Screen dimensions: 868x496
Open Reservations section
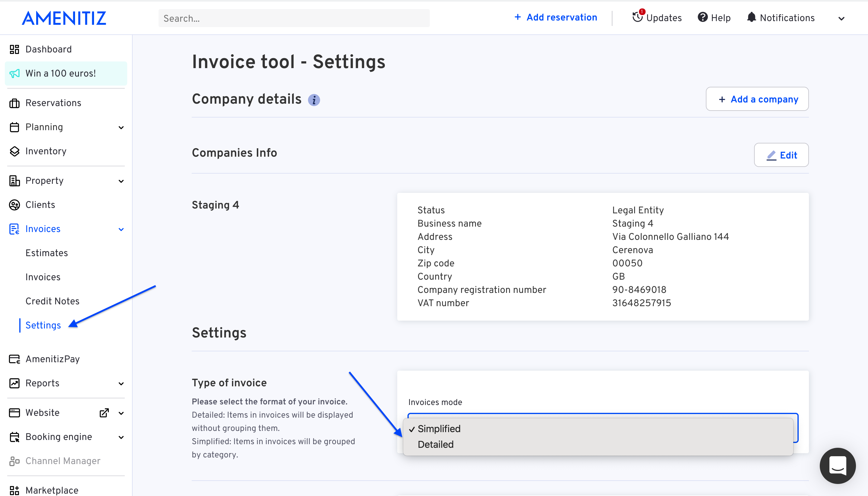point(53,103)
